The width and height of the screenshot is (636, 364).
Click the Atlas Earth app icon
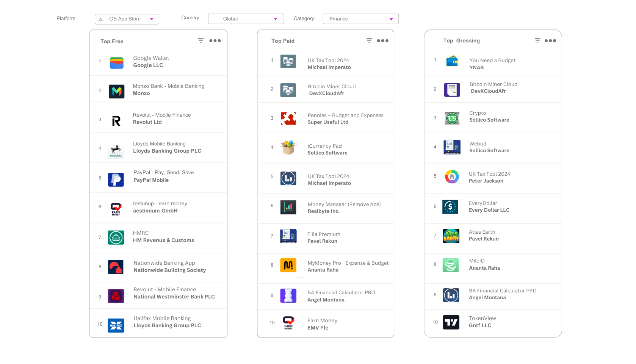[x=451, y=236]
